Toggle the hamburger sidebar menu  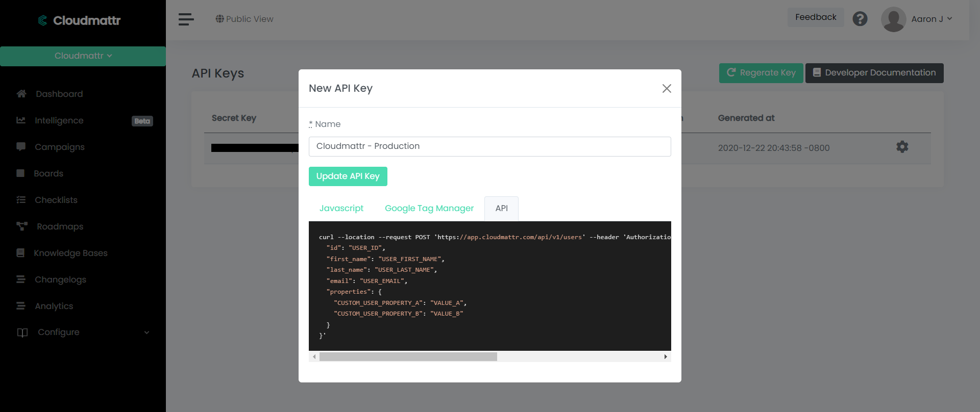tap(186, 19)
